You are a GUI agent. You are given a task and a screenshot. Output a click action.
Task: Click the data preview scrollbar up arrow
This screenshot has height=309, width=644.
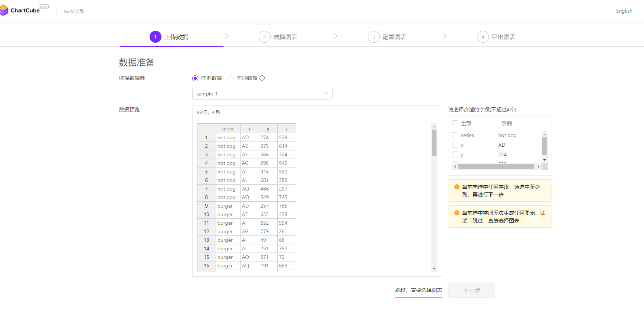point(434,127)
